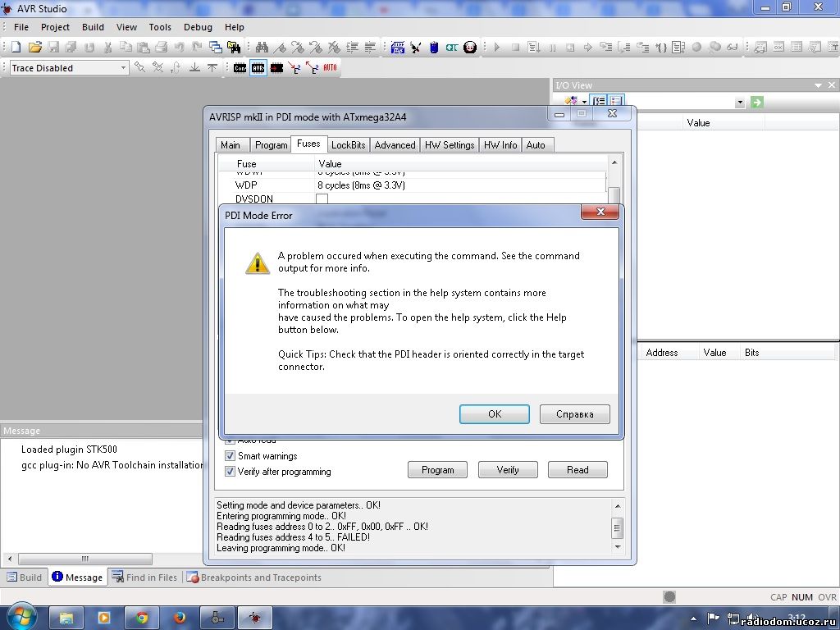Click the binoculars Find icon
840x630 pixels.
262,47
